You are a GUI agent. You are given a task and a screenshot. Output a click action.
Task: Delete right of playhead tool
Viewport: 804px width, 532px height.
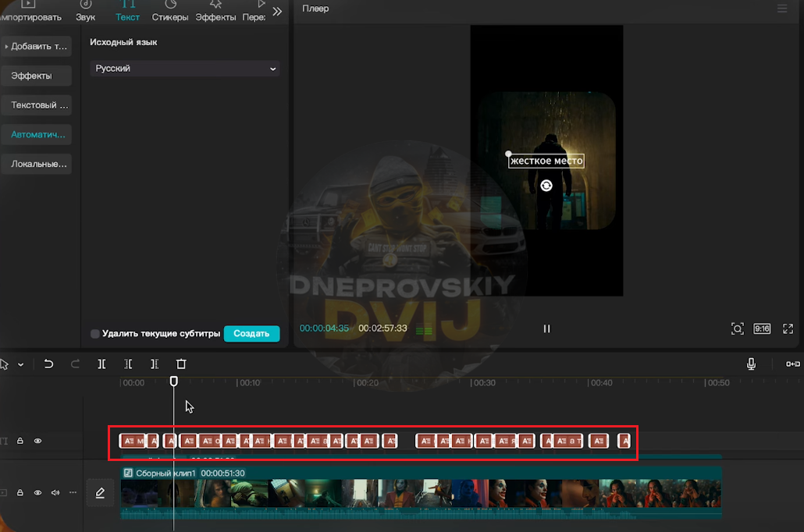(x=155, y=364)
